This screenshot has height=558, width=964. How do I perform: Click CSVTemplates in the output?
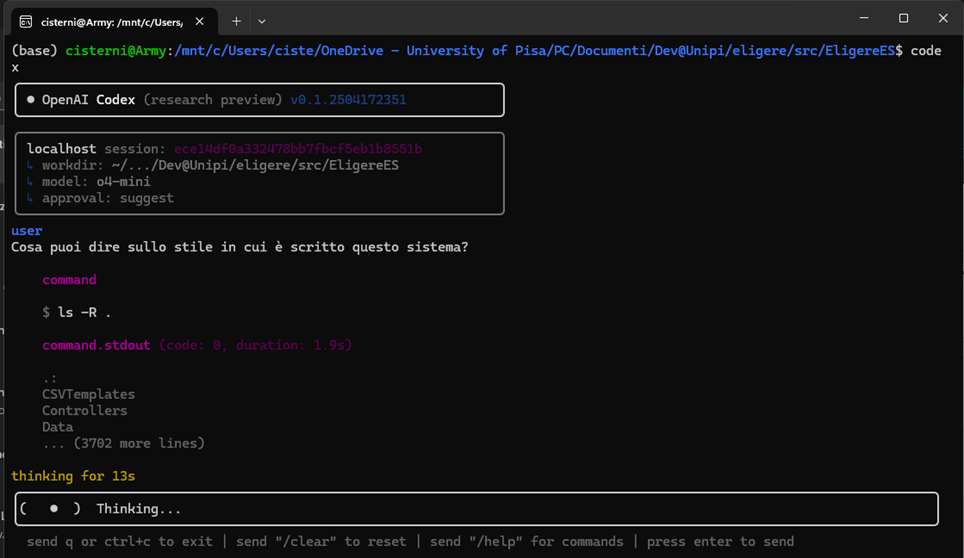(x=89, y=394)
